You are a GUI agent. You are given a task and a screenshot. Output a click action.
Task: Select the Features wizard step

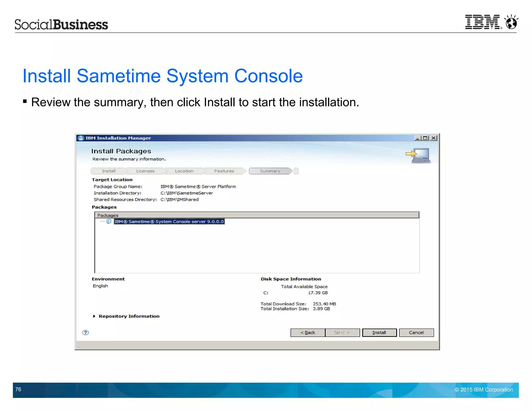click(x=224, y=171)
